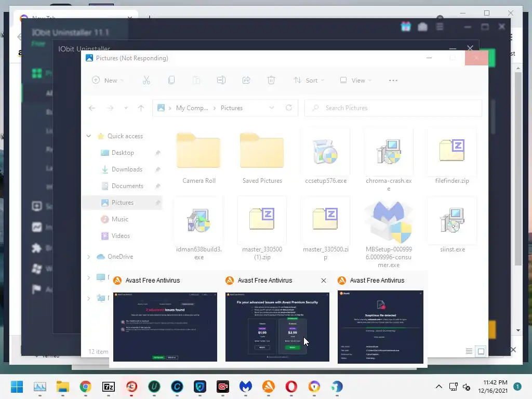
Task: Show hidden system tray icons chevron
Action: click(x=438, y=387)
